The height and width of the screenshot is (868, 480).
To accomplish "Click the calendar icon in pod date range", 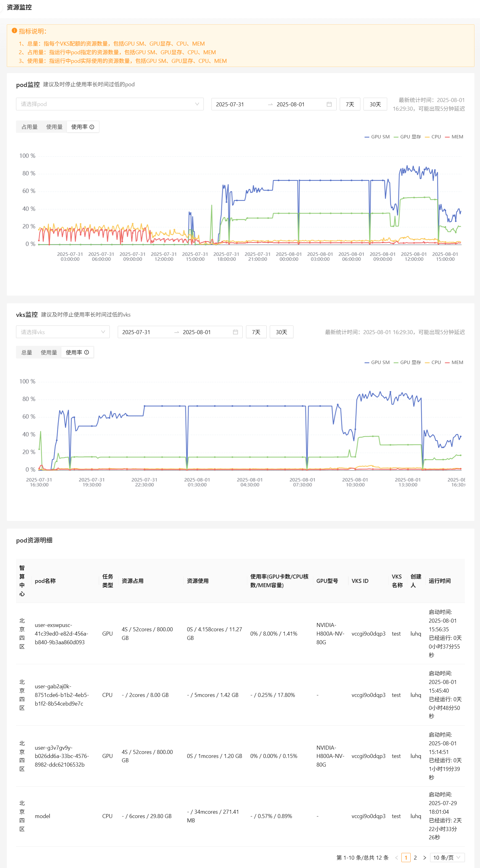I will tap(329, 104).
